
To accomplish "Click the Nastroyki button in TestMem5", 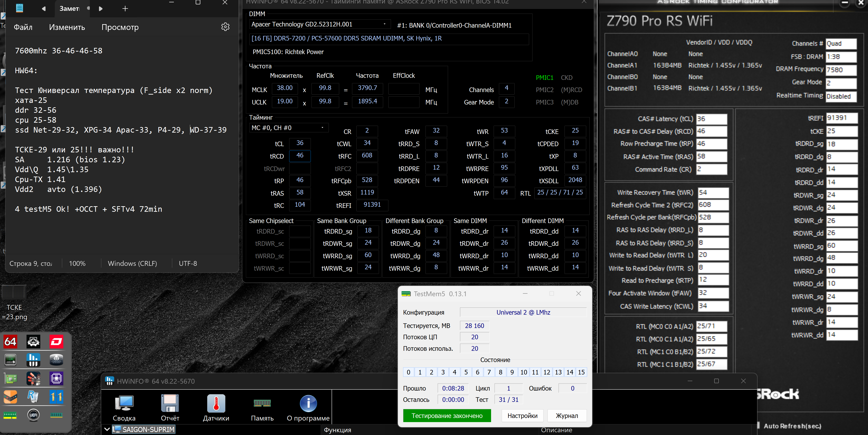I will point(522,416).
